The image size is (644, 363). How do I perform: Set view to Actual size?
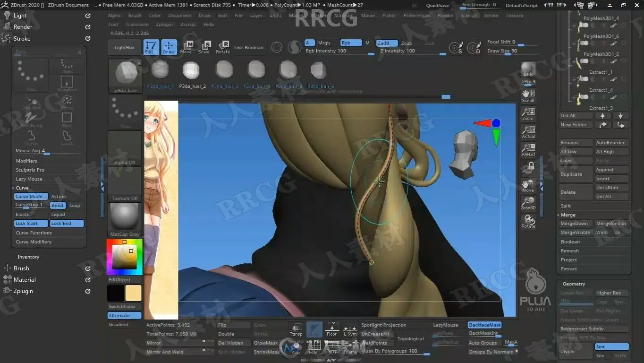(528, 132)
